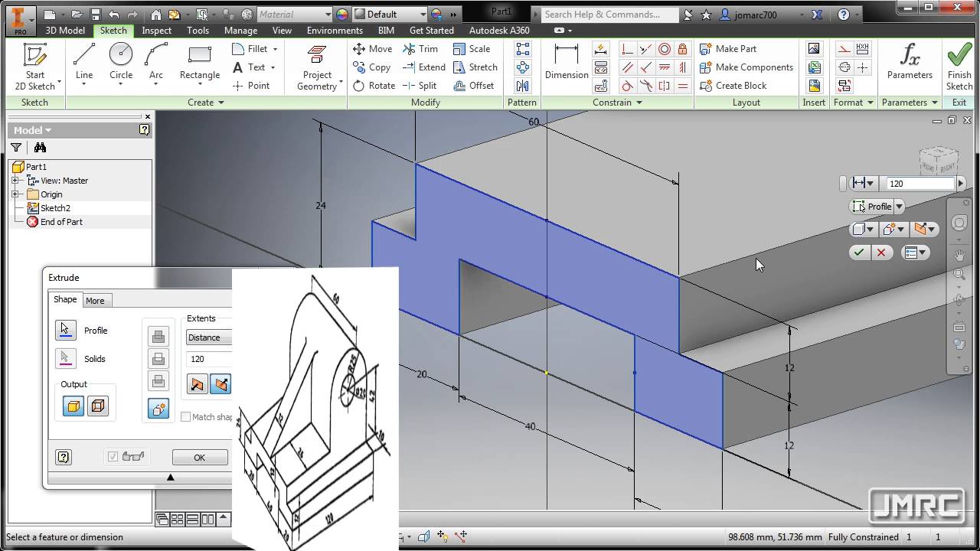This screenshot has height=551, width=980.
Task: Click Start 2D Sketch
Action: (x=35, y=67)
